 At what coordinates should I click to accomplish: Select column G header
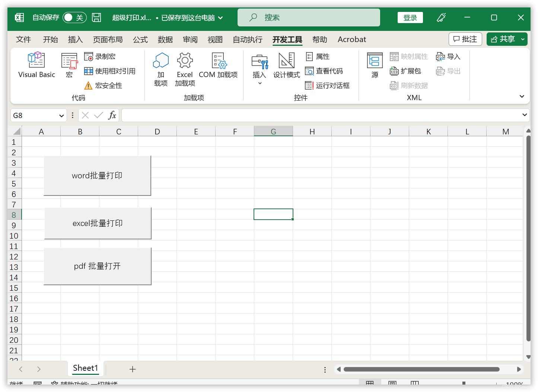pos(273,131)
